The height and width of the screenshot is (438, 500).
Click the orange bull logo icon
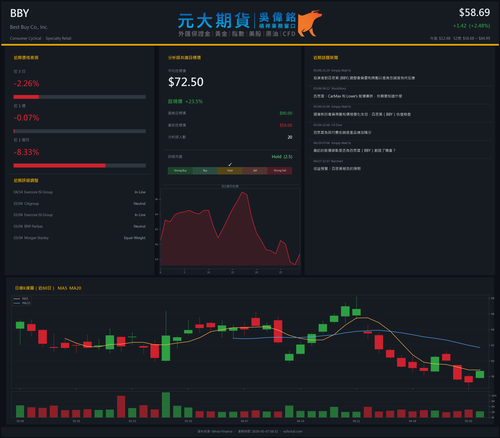coord(309,23)
